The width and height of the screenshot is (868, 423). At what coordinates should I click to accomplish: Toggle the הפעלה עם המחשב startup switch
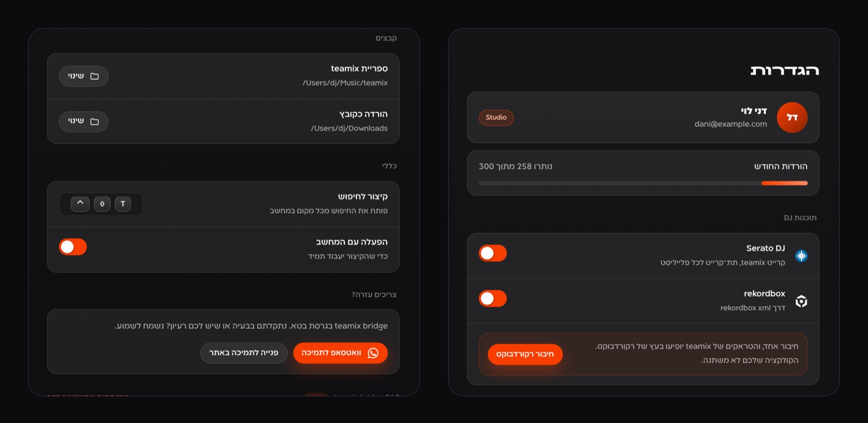pyautogui.click(x=73, y=247)
